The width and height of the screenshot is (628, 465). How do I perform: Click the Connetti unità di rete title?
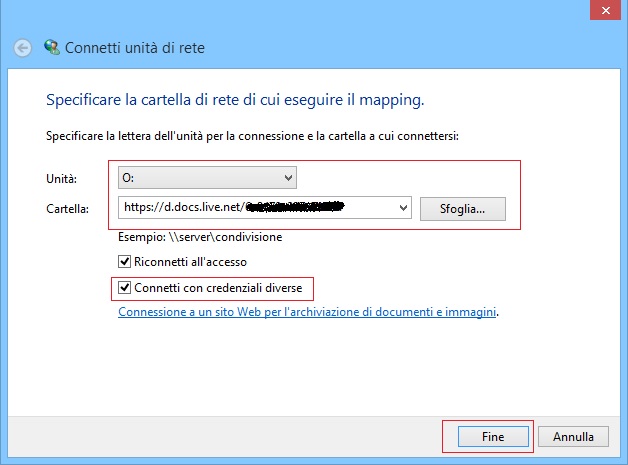[135, 48]
